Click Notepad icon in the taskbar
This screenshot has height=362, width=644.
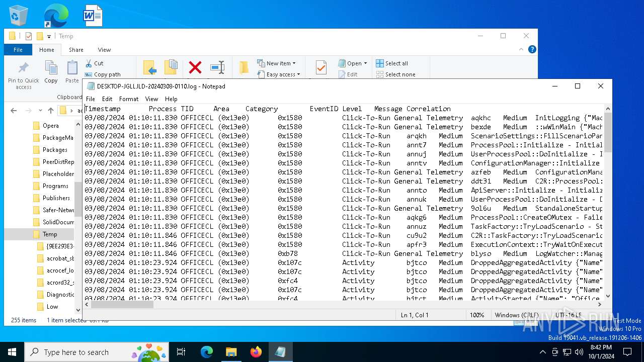pos(280,352)
